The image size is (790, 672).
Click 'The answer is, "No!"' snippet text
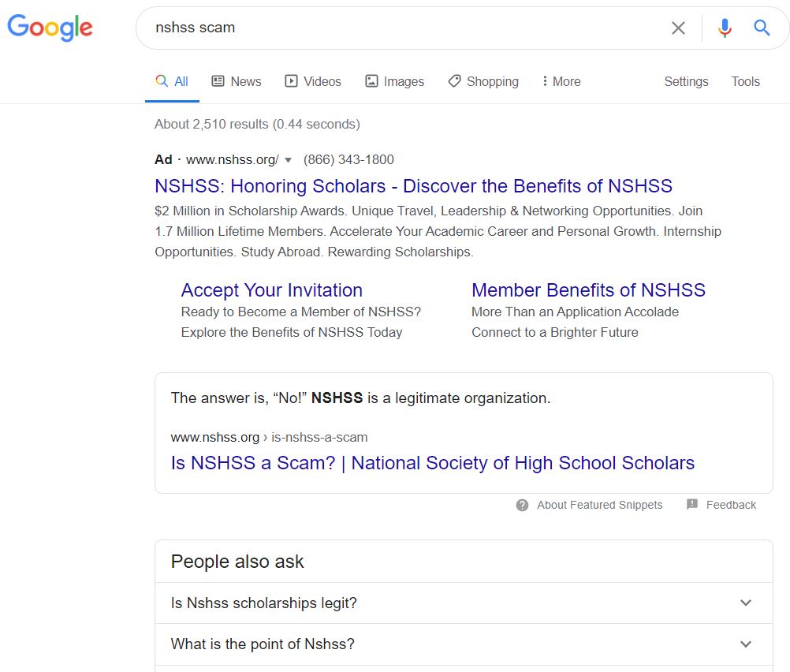coord(361,398)
